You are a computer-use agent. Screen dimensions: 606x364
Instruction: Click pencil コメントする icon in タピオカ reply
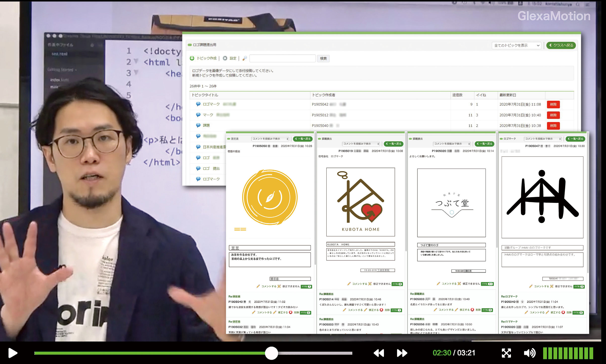pyautogui.click(x=254, y=312)
